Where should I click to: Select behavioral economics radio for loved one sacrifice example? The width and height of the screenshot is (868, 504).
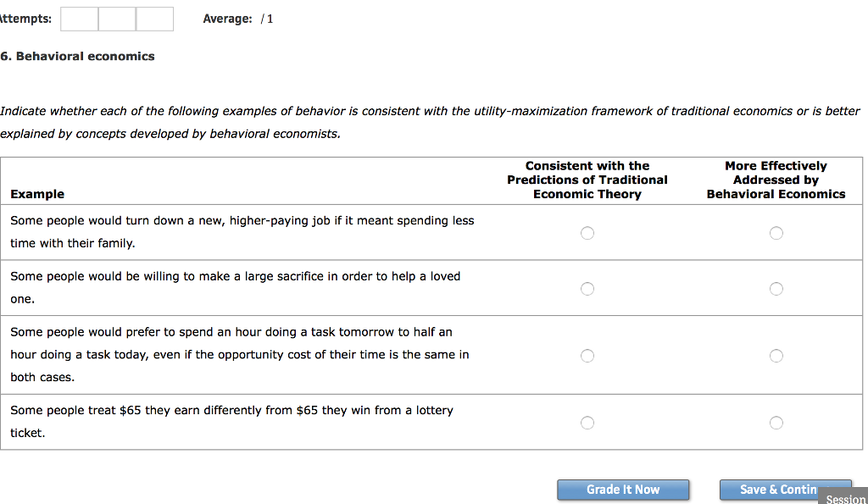pos(776,288)
